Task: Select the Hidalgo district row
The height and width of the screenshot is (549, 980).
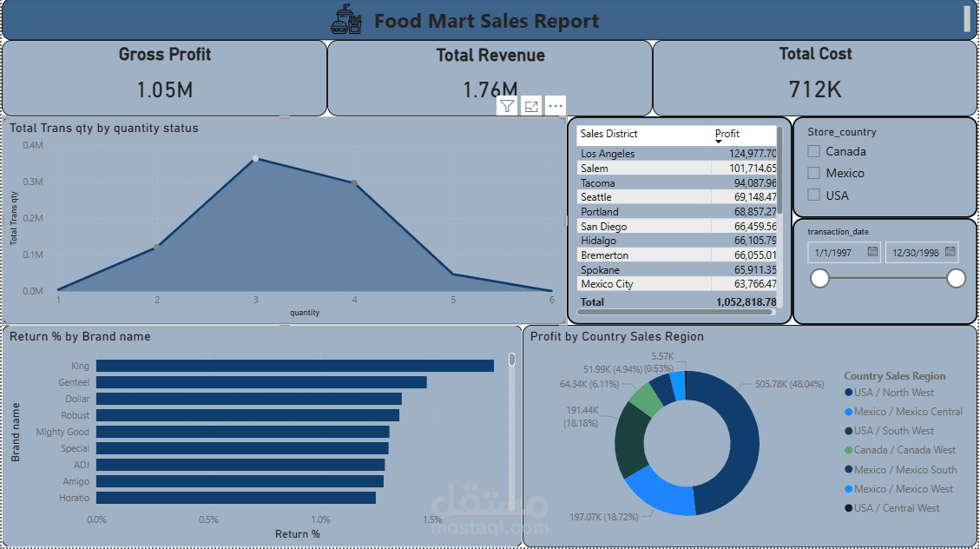Action: coord(677,241)
